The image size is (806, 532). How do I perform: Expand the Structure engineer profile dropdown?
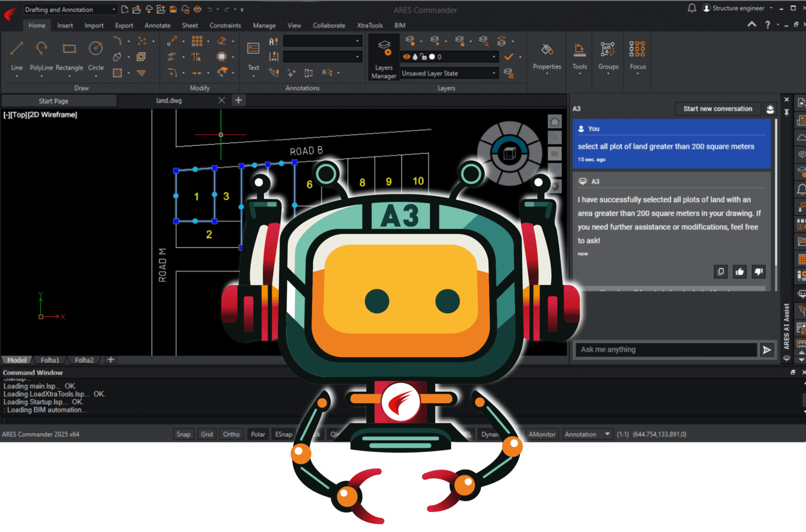(x=771, y=8)
